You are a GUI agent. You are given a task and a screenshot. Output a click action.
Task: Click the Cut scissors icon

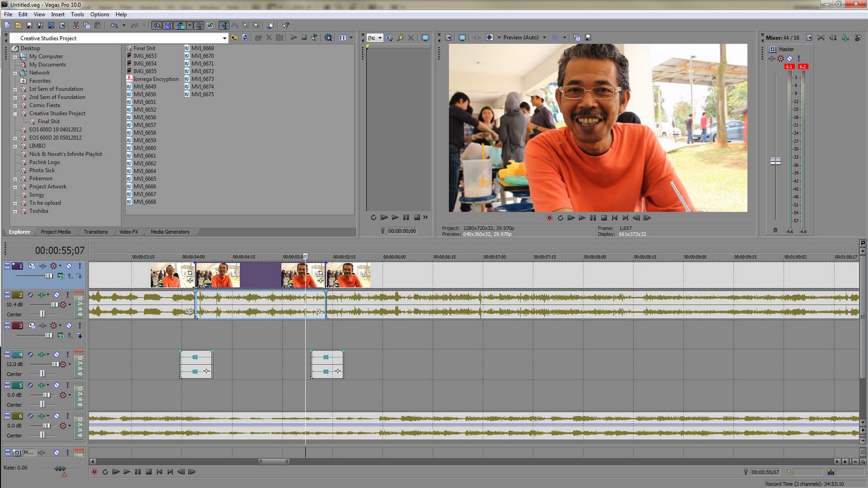pos(76,26)
